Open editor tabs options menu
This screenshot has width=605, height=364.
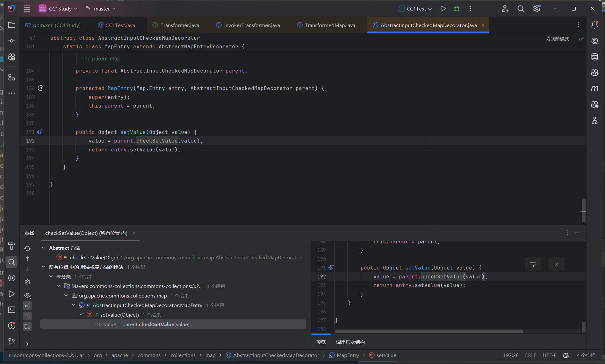(579, 25)
